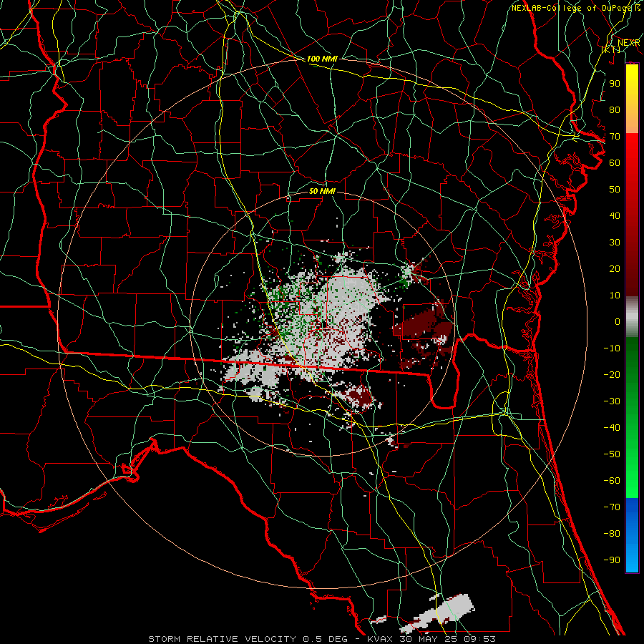
Task: Click the [KT] units label above color bar
Action: pos(611,49)
